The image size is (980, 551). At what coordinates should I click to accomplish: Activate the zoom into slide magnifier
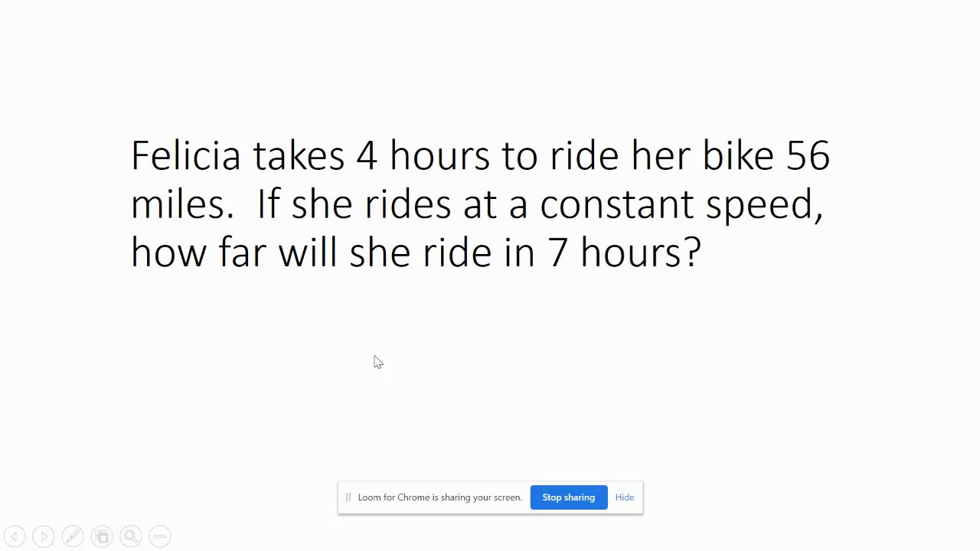click(x=131, y=536)
